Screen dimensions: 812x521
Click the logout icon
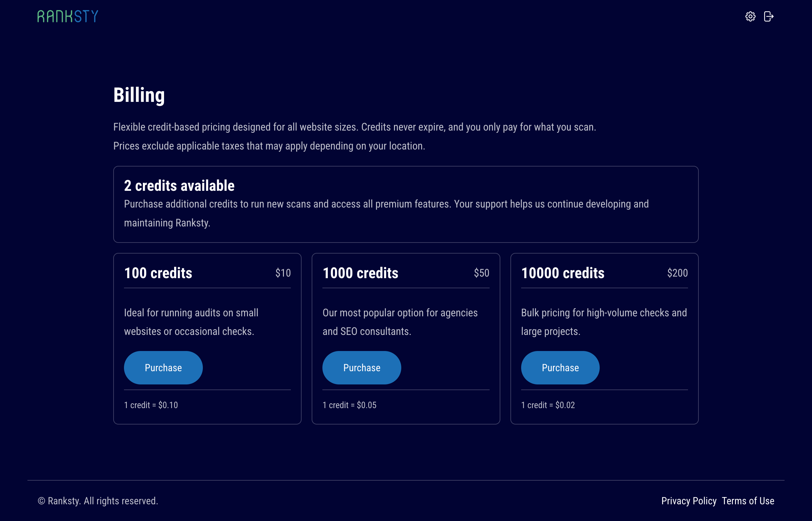(x=769, y=16)
